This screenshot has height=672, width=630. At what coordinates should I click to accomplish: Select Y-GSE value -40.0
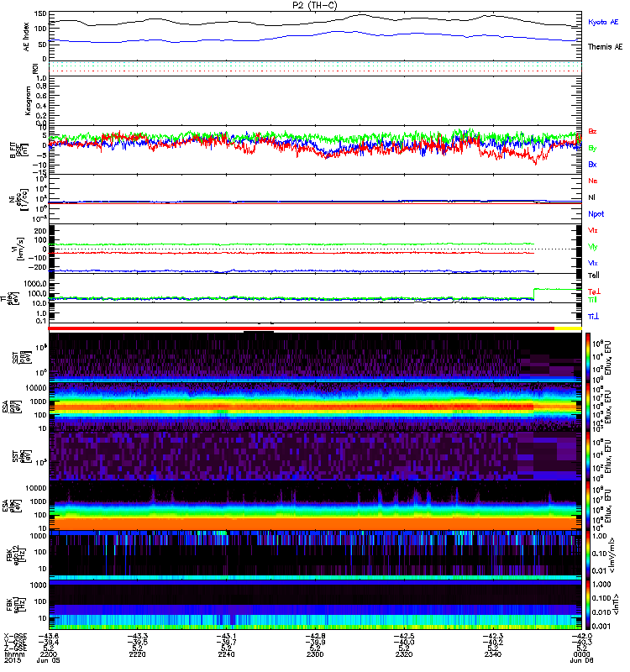[404, 642]
